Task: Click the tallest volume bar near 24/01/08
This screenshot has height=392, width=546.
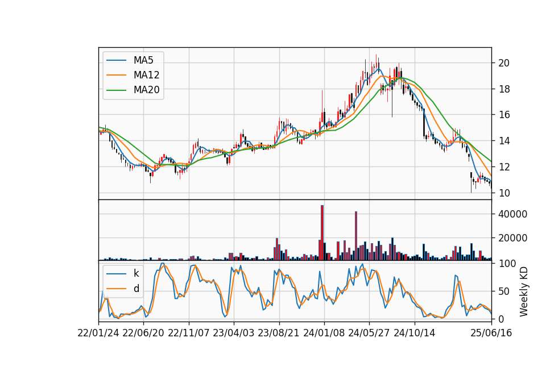Action: [x=322, y=233]
